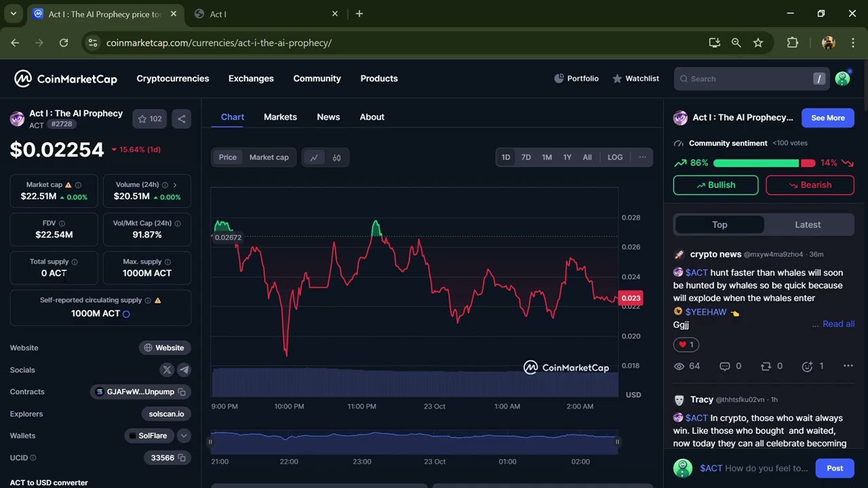The height and width of the screenshot is (488, 868).
Task: Open Cryptocurrencies menu in header
Action: pyautogui.click(x=173, y=79)
